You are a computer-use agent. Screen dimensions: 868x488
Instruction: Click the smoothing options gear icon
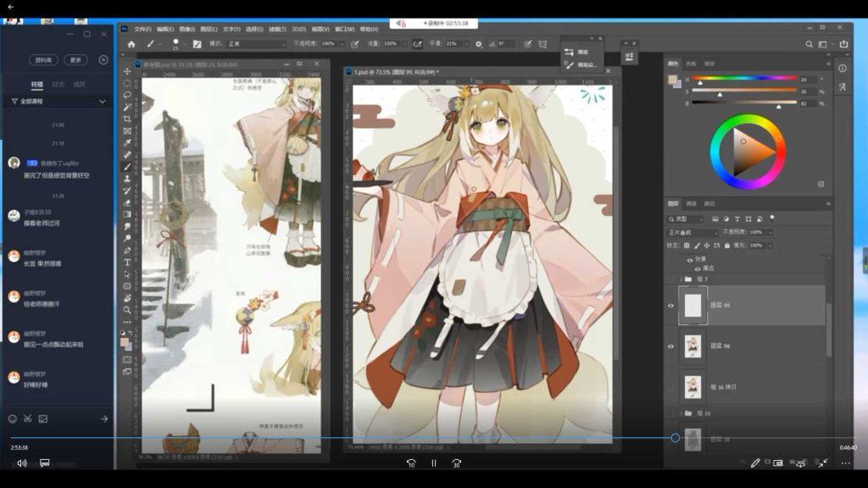click(479, 44)
